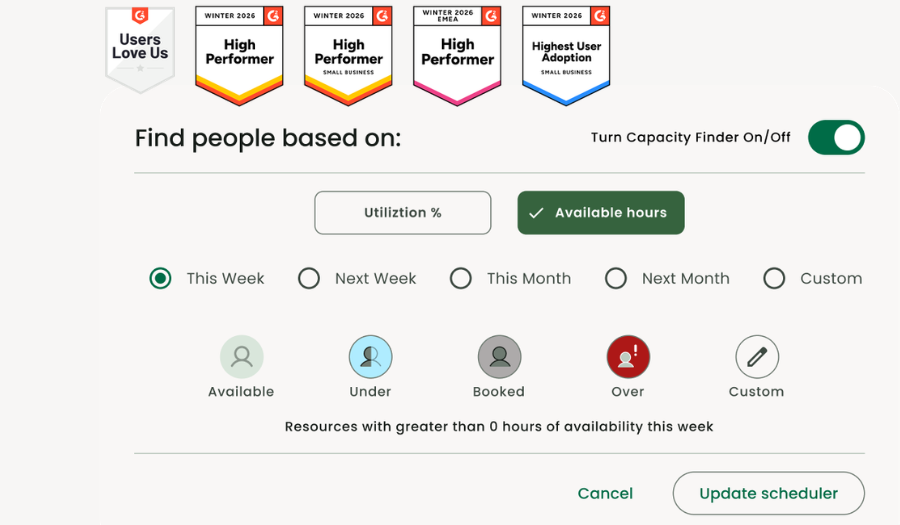Viewport: 900px width, 525px height.
Task: Click the Available status icon
Action: coord(241,356)
